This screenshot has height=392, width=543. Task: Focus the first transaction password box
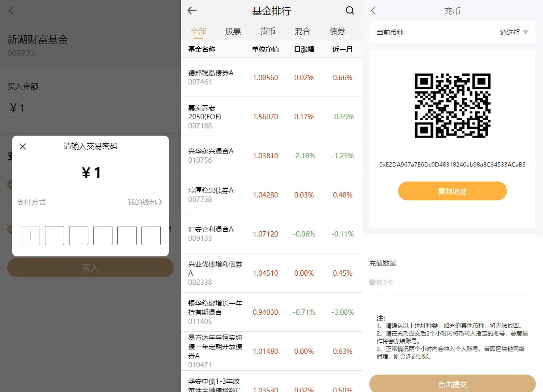pos(30,236)
